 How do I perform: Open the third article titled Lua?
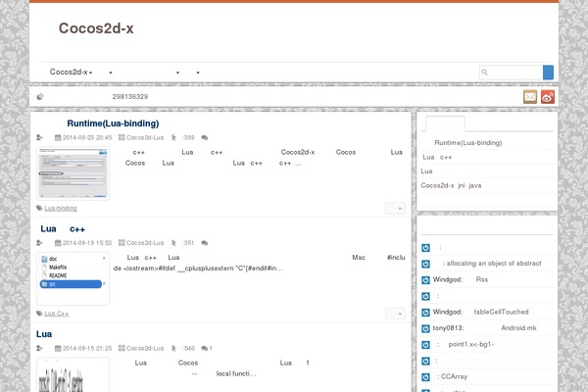click(x=44, y=334)
